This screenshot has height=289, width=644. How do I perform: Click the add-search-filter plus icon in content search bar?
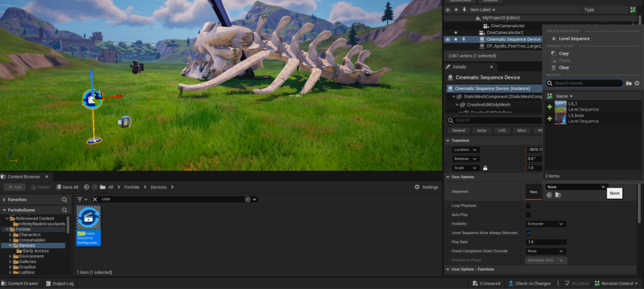click(x=248, y=199)
